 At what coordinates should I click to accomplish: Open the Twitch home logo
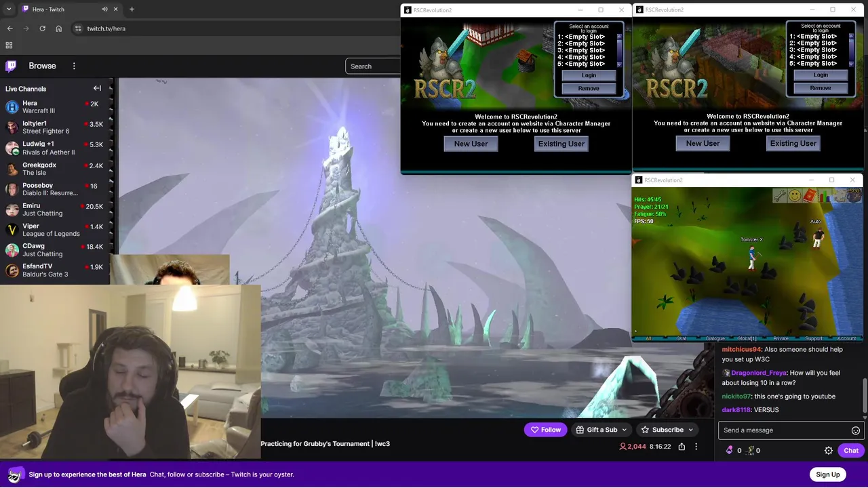tap(11, 66)
